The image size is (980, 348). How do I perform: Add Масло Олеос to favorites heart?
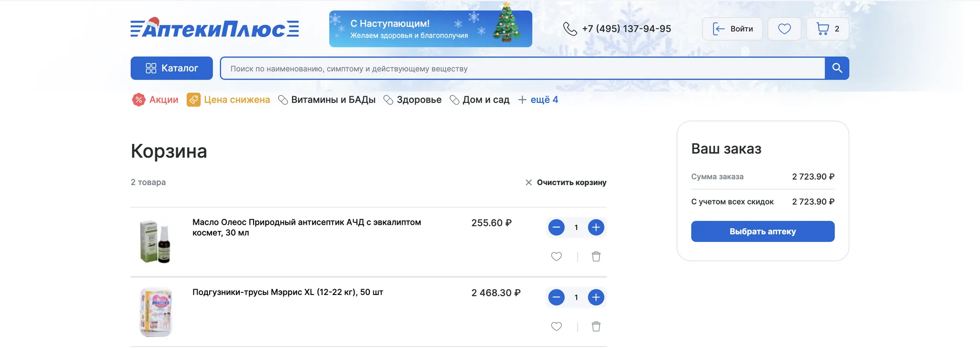point(556,257)
